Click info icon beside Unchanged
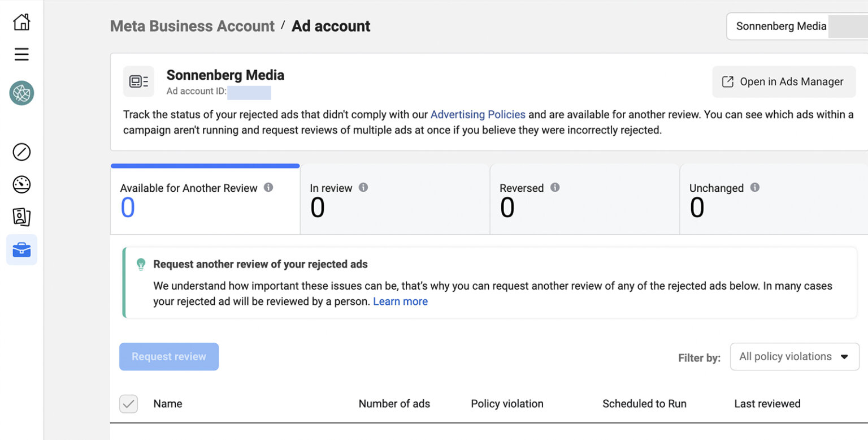Image resolution: width=868 pixels, height=440 pixels. click(x=755, y=187)
